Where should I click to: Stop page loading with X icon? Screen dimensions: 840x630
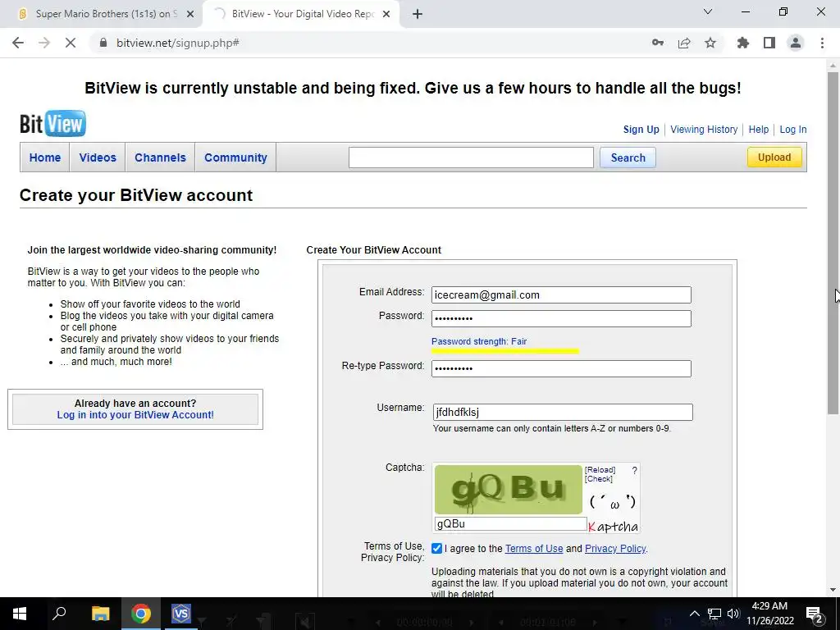(x=71, y=43)
